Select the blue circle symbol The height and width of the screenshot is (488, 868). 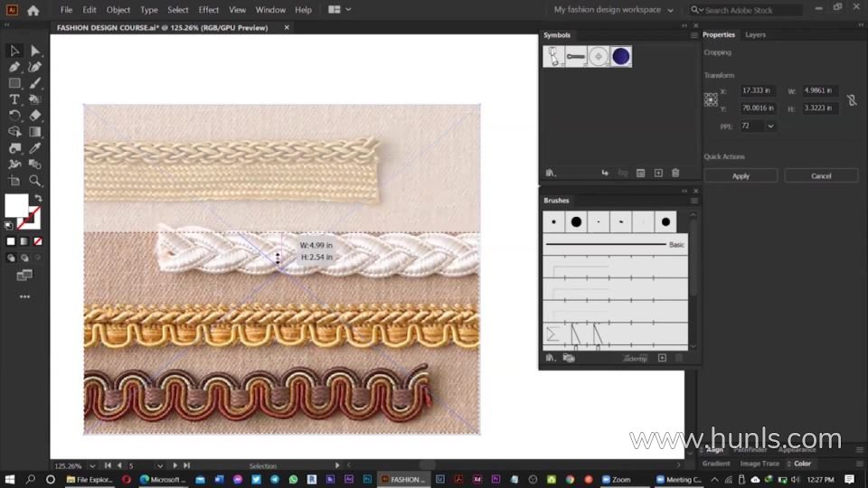point(620,56)
